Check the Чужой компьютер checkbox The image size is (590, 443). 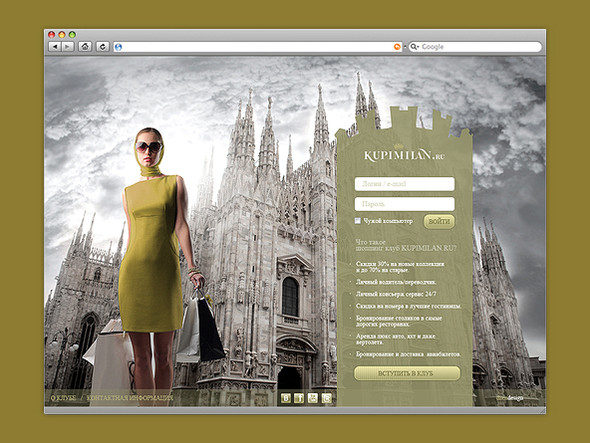(358, 221)
